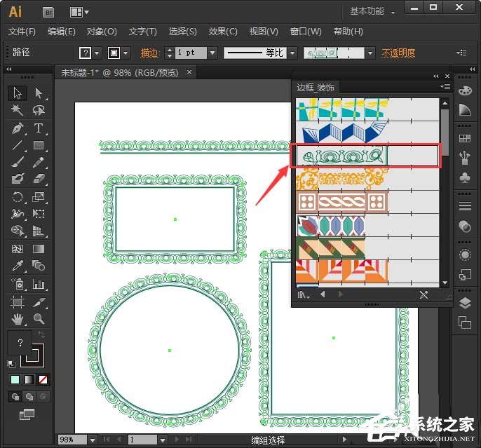Image resolution: width=481 pixels, height=448 pixels.
Task: Click the 不透明度 link
Action: [398, 53]
